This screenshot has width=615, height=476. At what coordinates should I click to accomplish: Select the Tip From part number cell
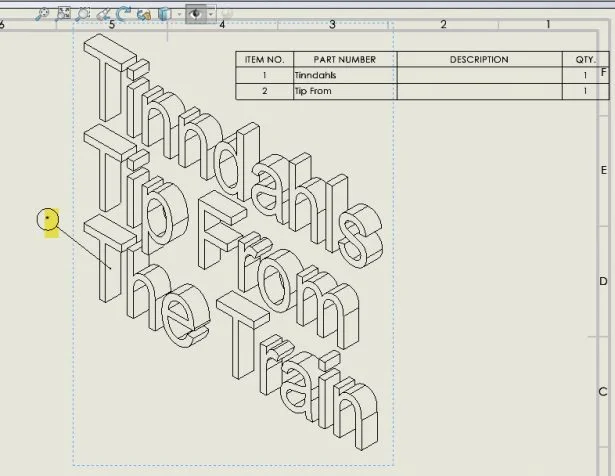[x=344, y=91]
